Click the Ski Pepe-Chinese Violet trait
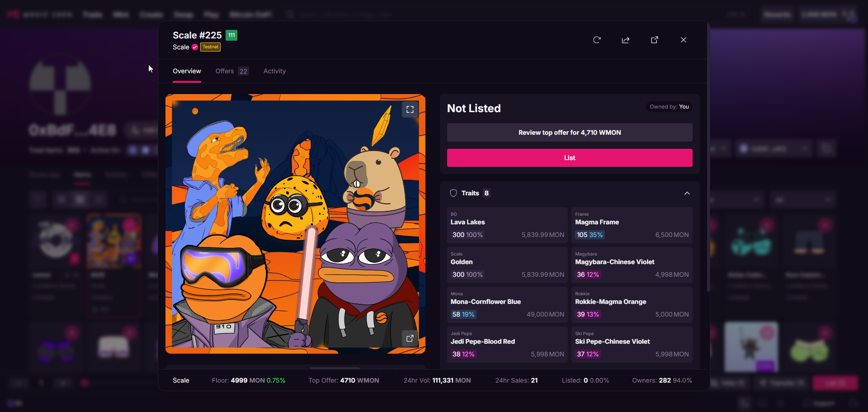868x412 pixels. [632, 345]
